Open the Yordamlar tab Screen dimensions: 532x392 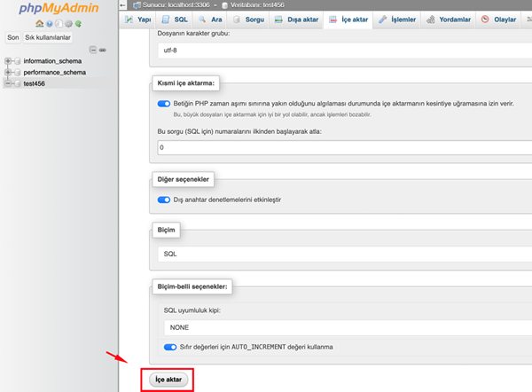pos(449,20)
